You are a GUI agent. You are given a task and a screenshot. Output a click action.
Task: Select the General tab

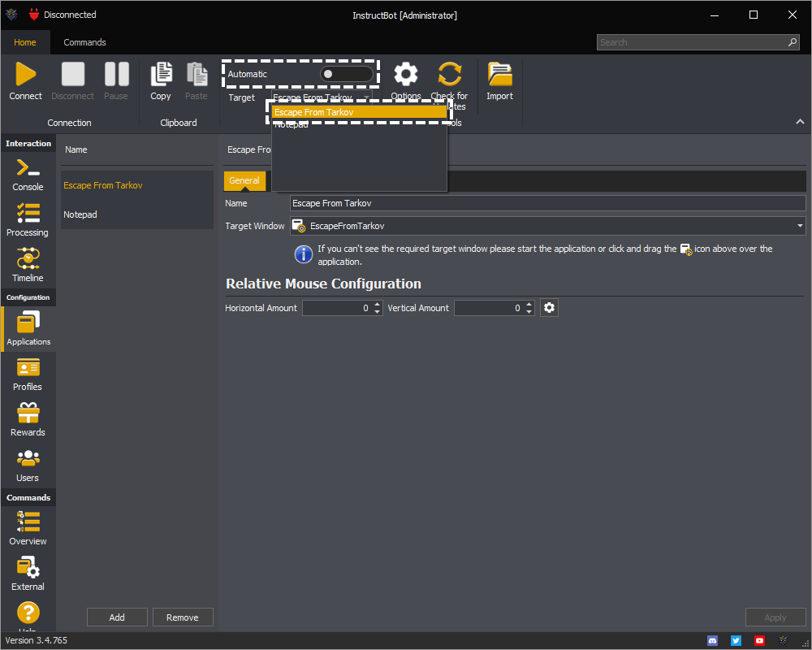click(x=244, y=181)
